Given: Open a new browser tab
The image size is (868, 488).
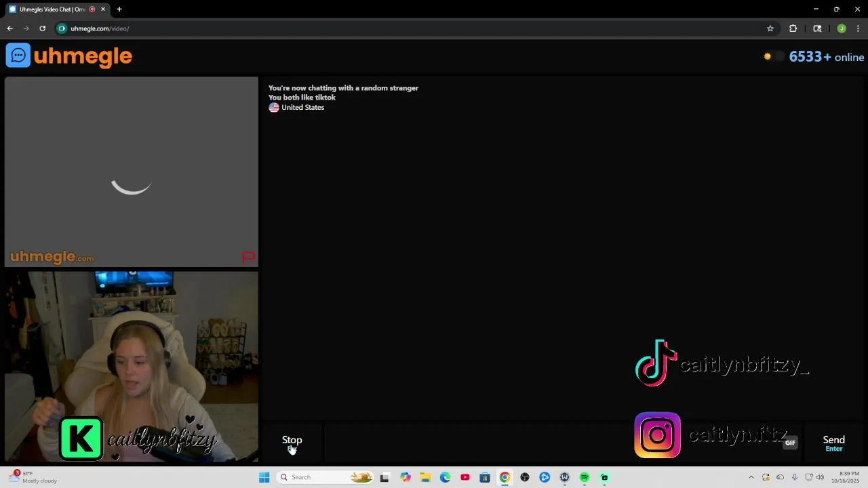Looking at the screenshot, I should click(x=119, y=9).
